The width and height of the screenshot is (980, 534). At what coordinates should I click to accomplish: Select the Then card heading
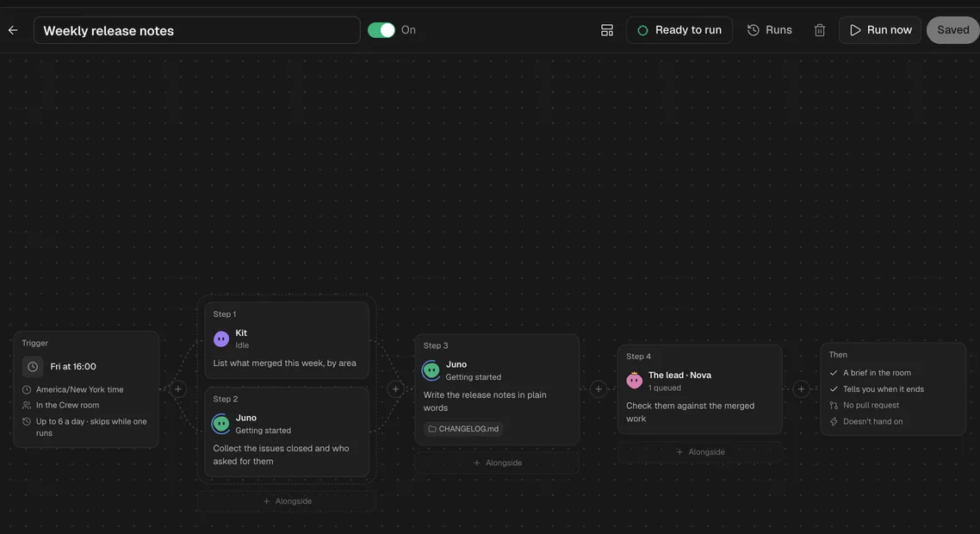click(x=838, y=355)
